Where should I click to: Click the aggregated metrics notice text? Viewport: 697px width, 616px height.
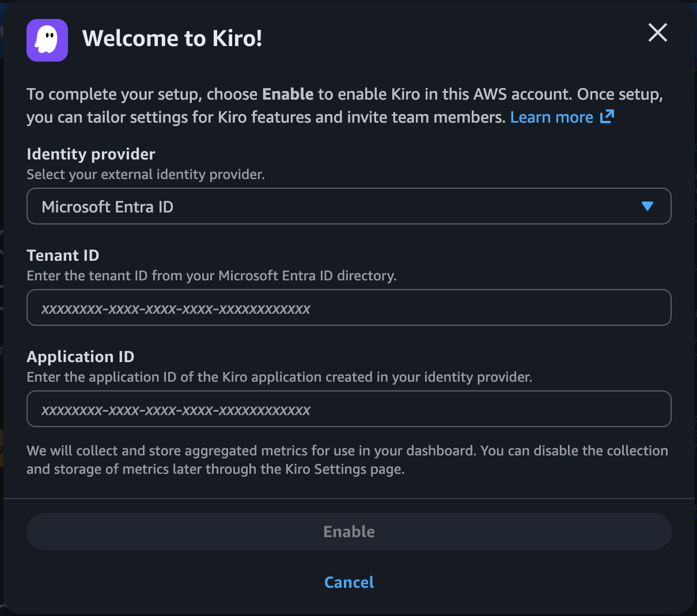(347, 459)
